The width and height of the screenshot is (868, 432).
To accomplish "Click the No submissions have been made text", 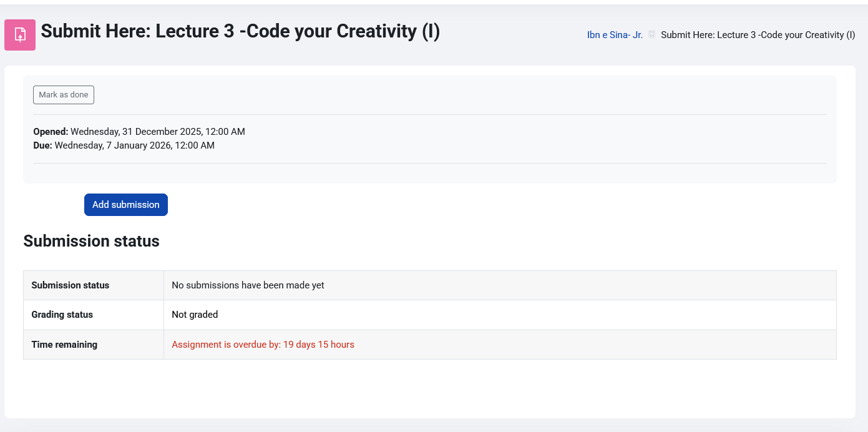I will [x=248, y=285].
